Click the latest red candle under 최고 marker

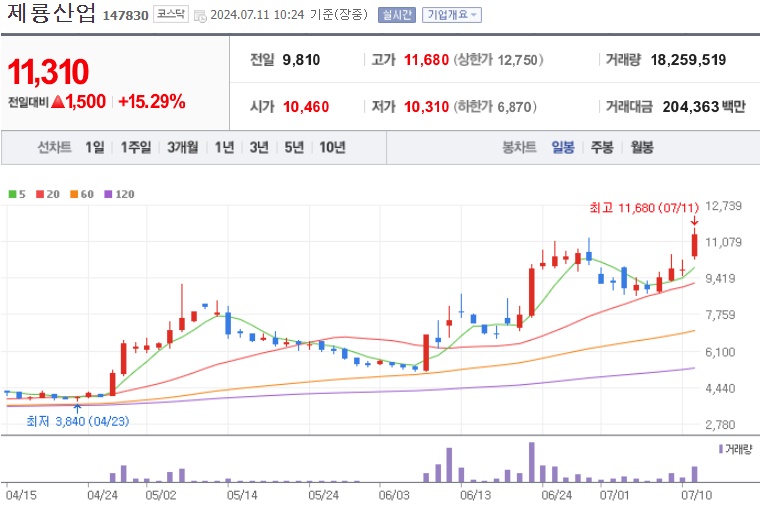pos(695,245)
